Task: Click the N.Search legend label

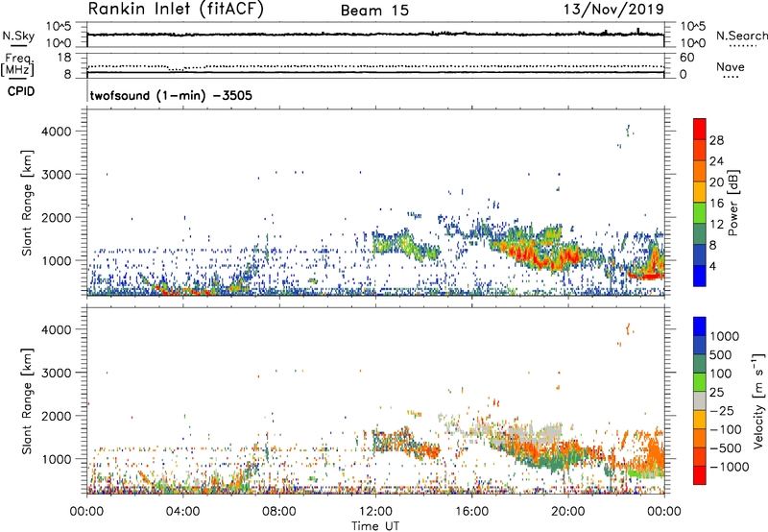Action: tap(741, 36)
